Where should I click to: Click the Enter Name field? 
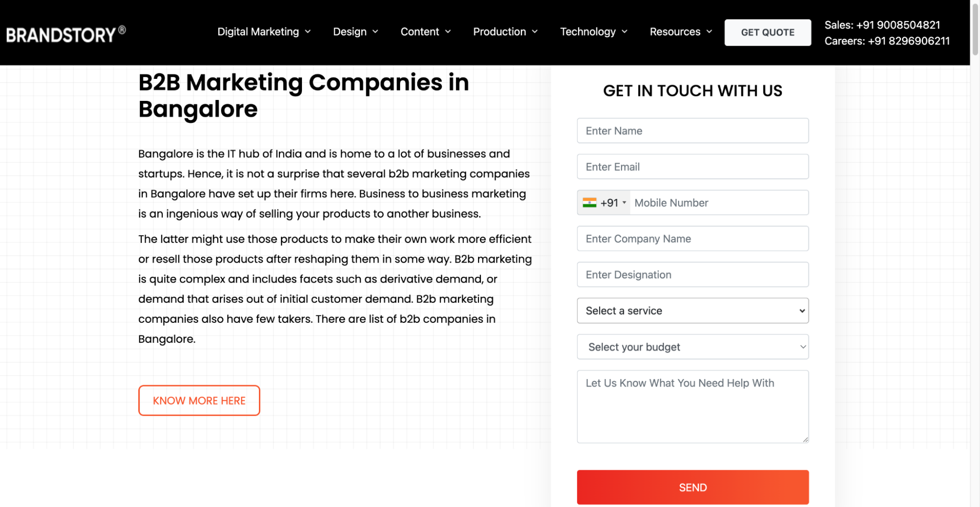click(x=692, y=130)
